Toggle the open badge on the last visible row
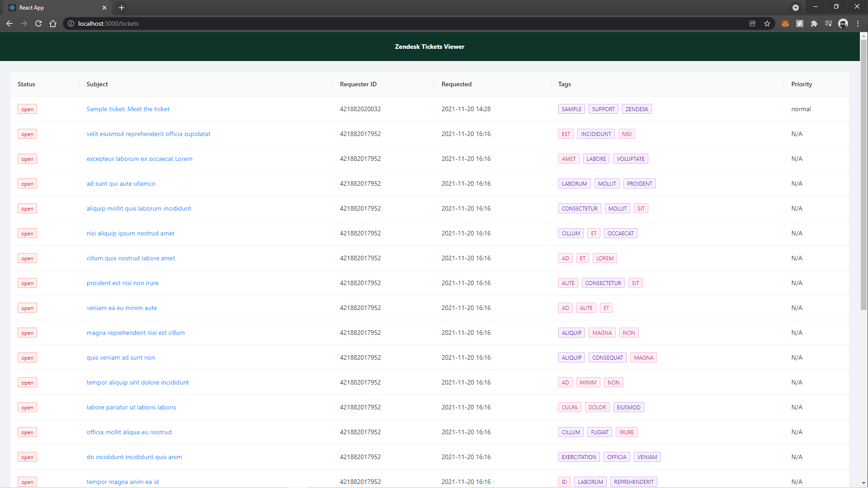The width and height of the screenshot is (868, 488). pos(27,482)
